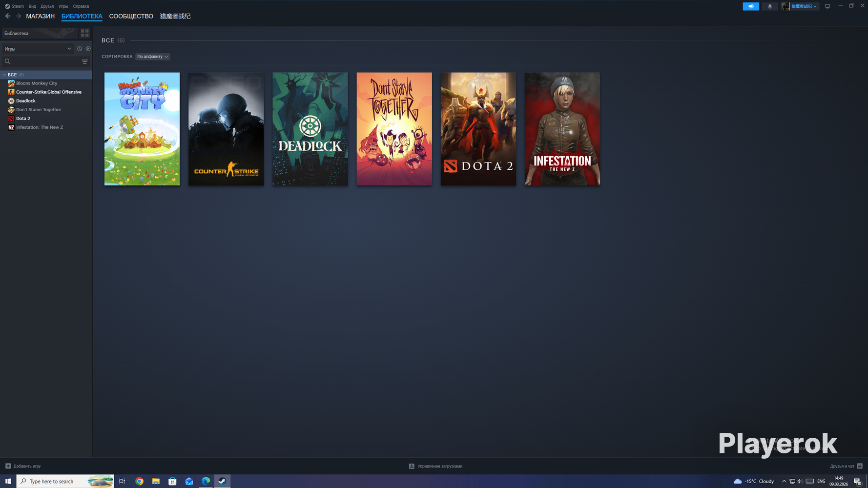Screen dimensions: 868x488
Task: Expand the Игры filter dropdown
Action: 38,49
